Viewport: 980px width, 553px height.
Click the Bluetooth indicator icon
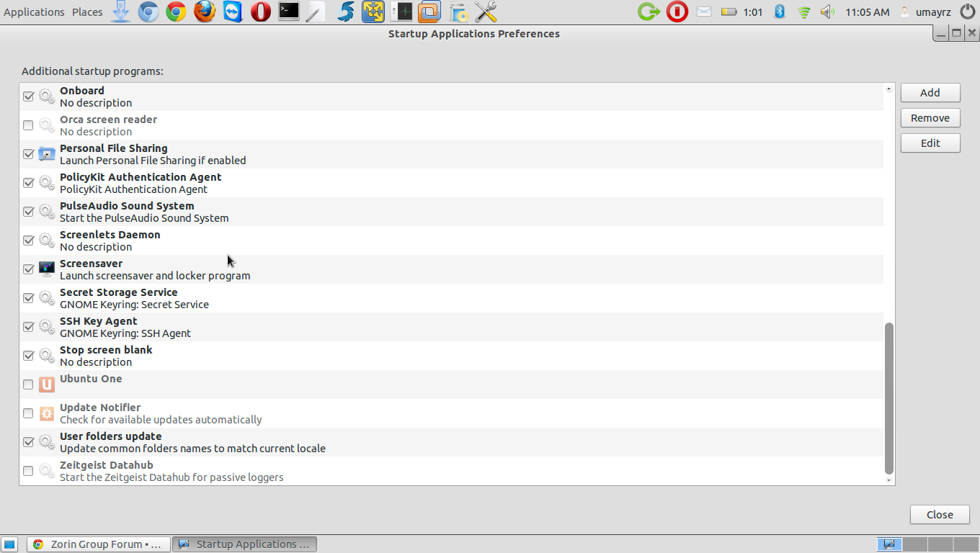(x=779, y=12)
